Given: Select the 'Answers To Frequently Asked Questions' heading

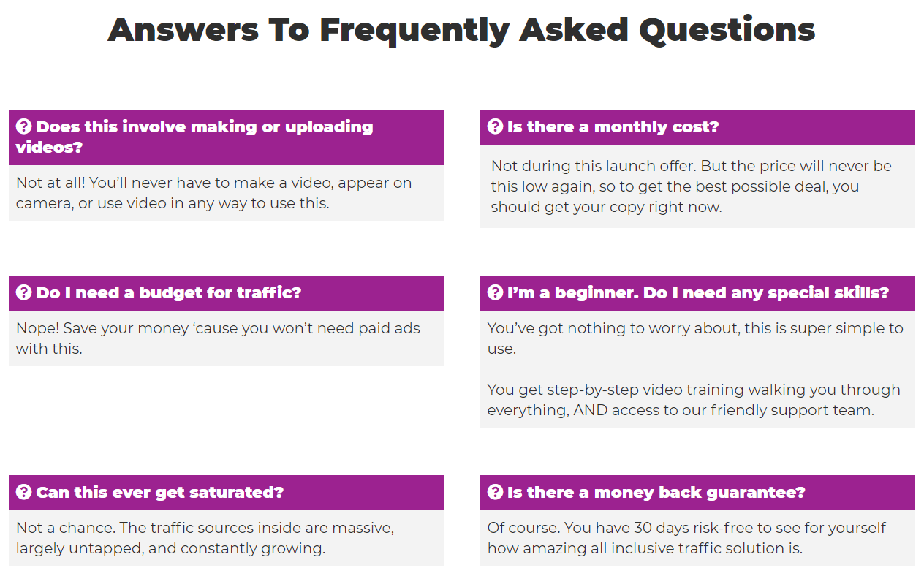Looking at the screenshot, I should pyautogui.click(x=461, y=31).
